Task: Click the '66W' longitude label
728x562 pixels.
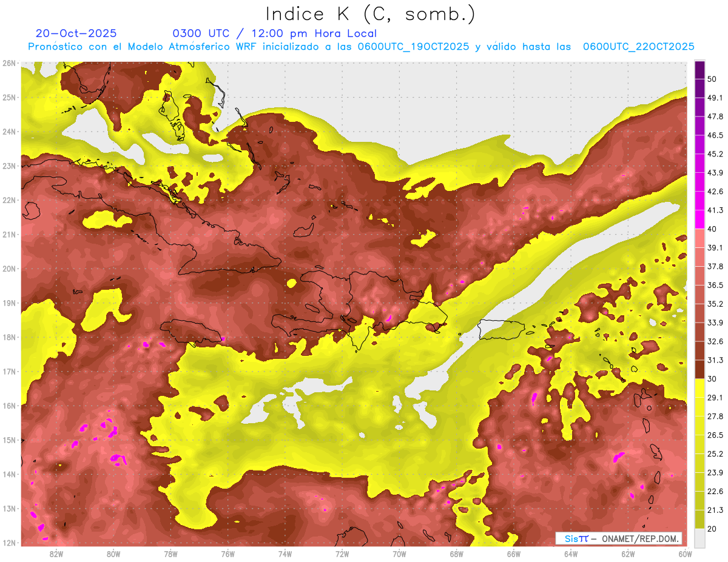Action: point(513,554)
